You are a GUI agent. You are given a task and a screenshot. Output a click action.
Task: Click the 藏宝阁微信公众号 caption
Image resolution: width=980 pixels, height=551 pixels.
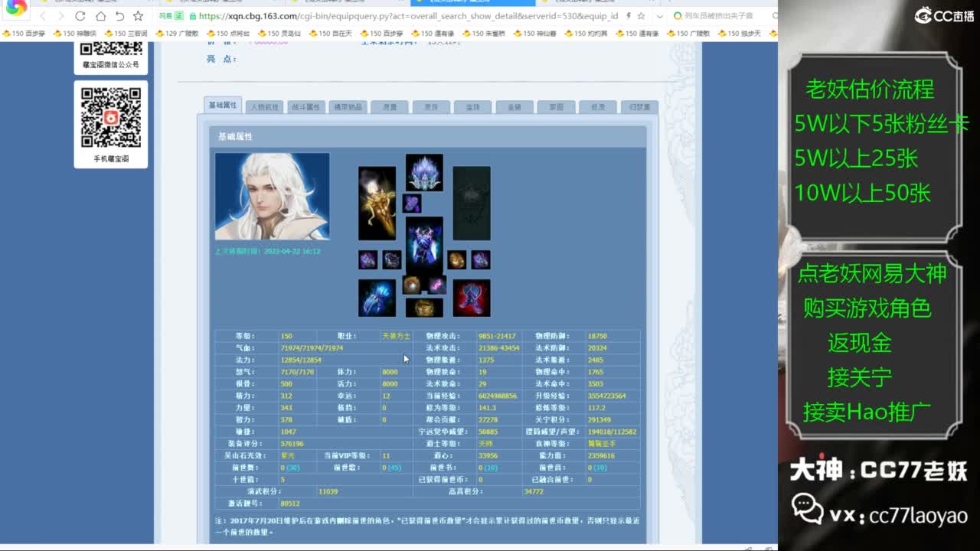click(111, 65)
